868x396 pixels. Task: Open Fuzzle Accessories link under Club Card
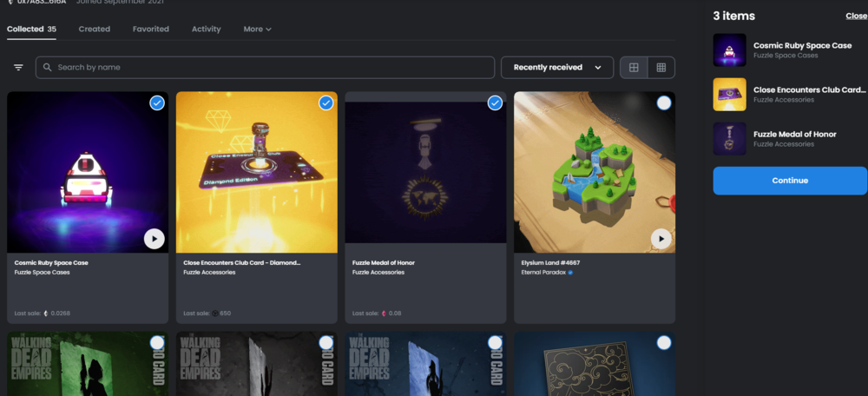coord(209,273)
